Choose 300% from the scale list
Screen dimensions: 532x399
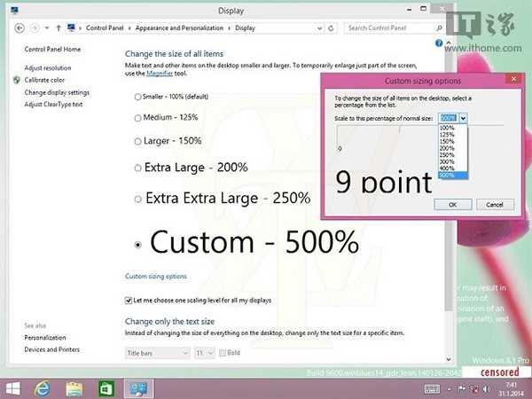[x=453, y=161]
